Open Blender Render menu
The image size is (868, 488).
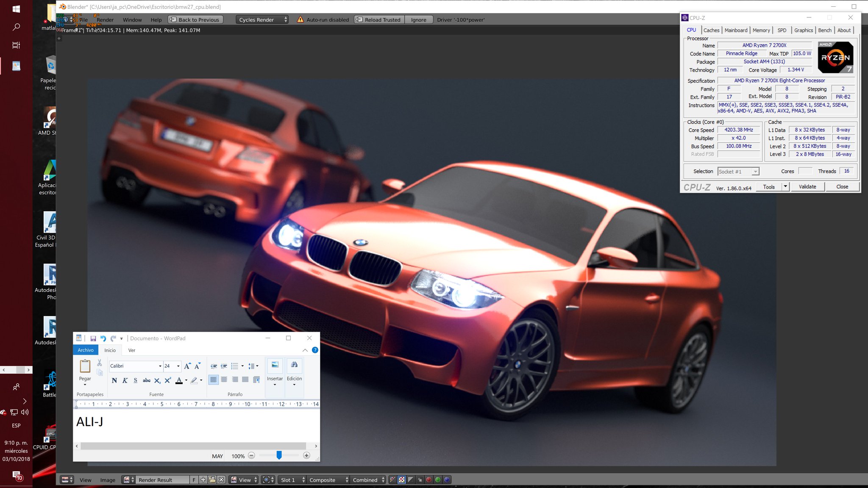(105, 19)
